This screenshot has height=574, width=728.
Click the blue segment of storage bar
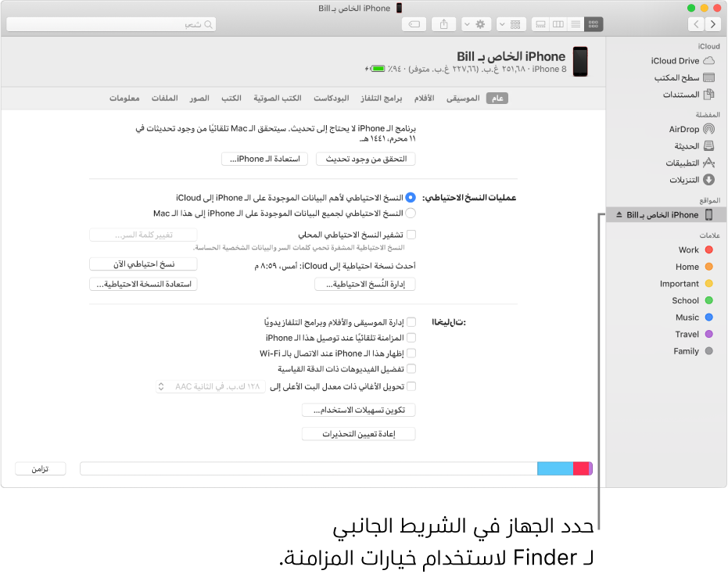pos(555,468)
